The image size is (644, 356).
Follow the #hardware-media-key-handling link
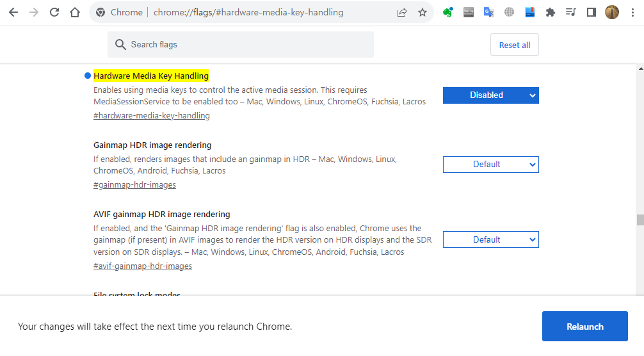[152, 116]
